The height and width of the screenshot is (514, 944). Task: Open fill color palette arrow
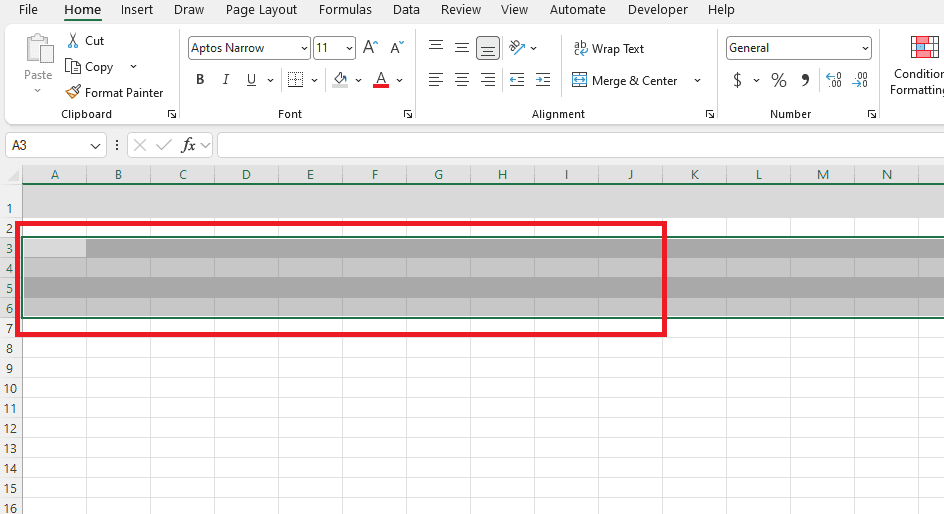(x=358, y=80)
